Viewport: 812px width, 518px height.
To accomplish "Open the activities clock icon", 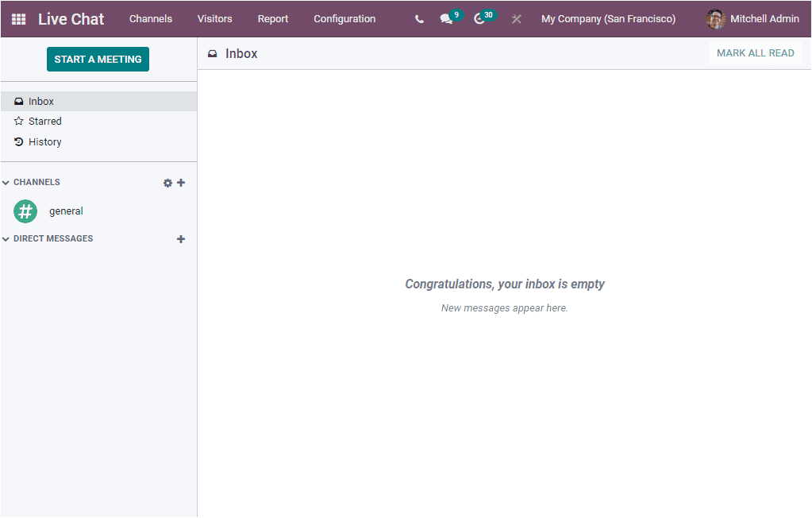I will (x=479, y=18).
